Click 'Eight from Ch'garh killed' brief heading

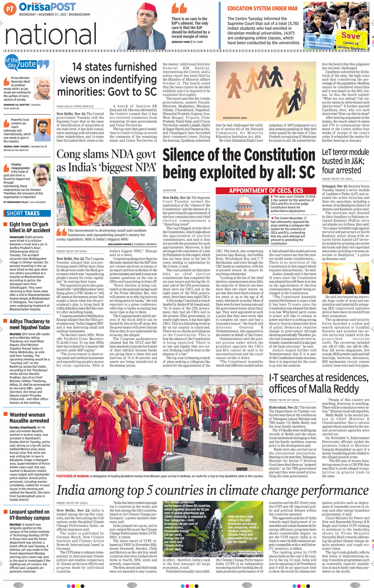click(30, 227)
